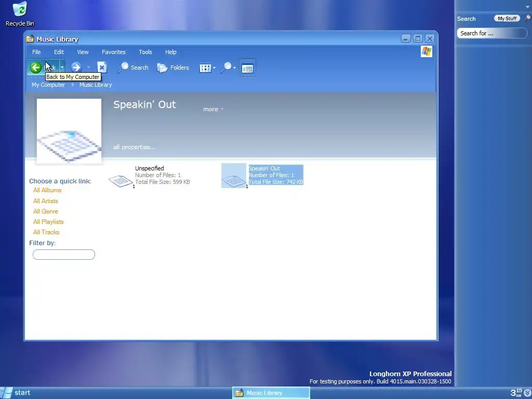The width and height of the screenshot is (532, 399).
Task: Click the pin icon beside My Stuff
Action: click(527, 18)
